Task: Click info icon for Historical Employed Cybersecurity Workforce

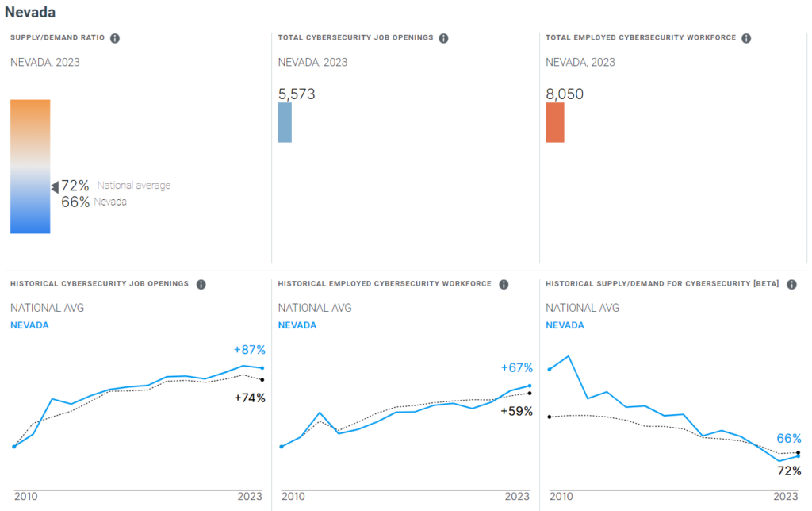Action: click(x=503, y=284)
